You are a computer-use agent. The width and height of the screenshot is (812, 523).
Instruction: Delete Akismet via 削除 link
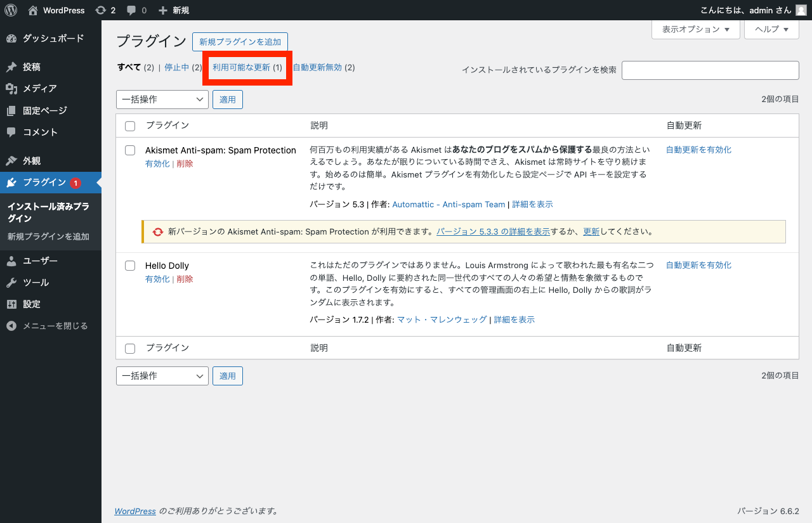point(185,164)
